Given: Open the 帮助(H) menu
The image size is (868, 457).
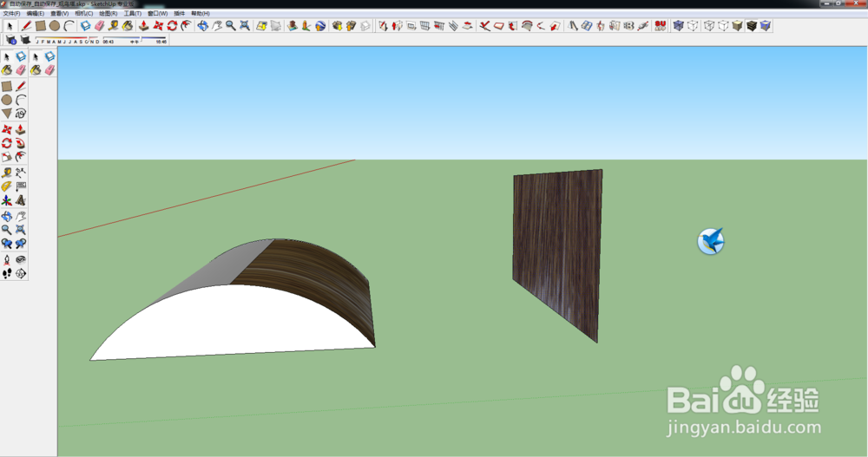Looking at the screenshot, I should point(201,13).
